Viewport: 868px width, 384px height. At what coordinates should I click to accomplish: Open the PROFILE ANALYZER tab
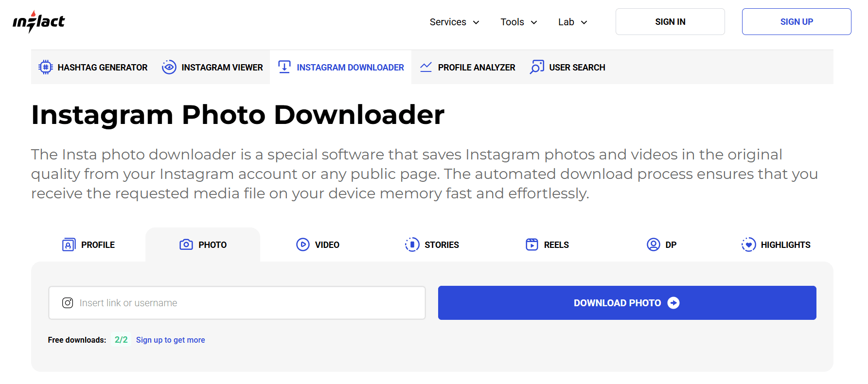[467, 67]
